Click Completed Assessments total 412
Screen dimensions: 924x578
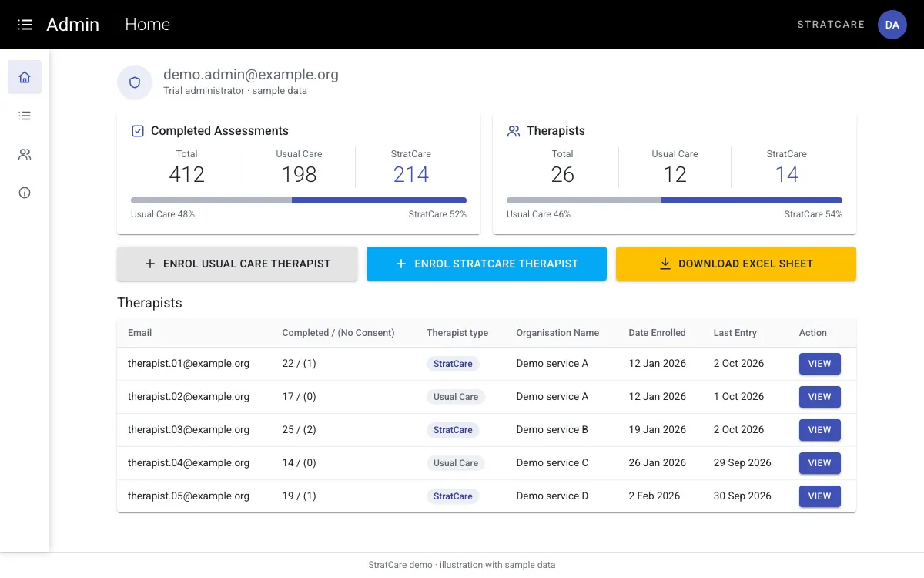[186, 175]
